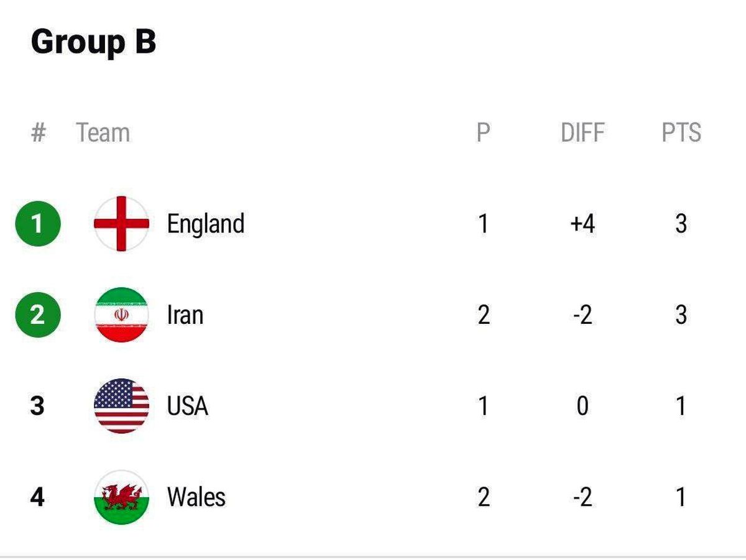Select the USA flag icon
Viewport: 746px width, 560px height.
[121, 406]
